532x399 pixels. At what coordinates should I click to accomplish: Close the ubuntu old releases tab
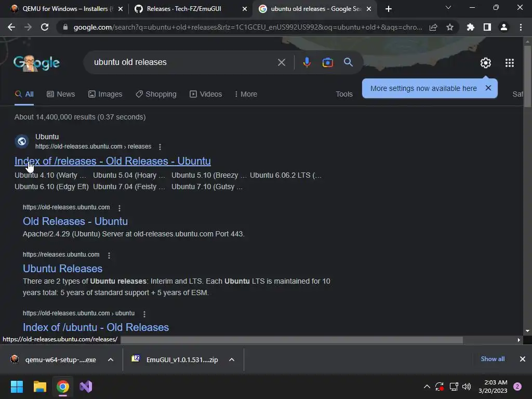(369, 9)
